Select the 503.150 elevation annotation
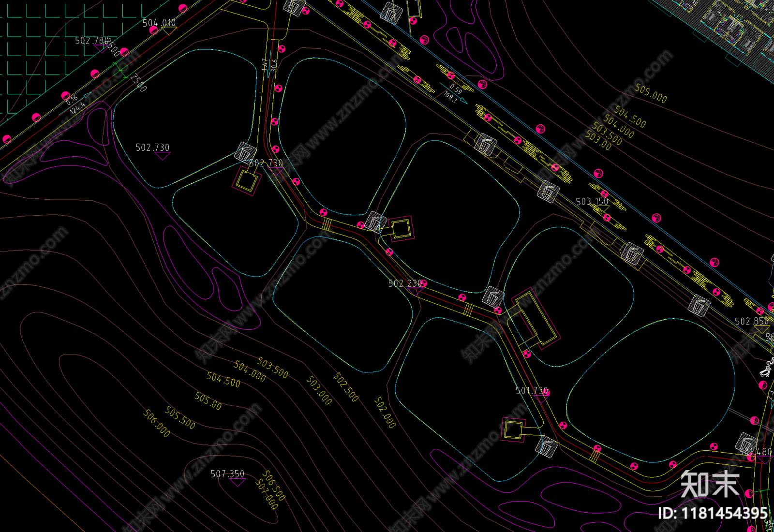Image resolution: width=774 pixels, height=532 pixels. click(592, 201)
